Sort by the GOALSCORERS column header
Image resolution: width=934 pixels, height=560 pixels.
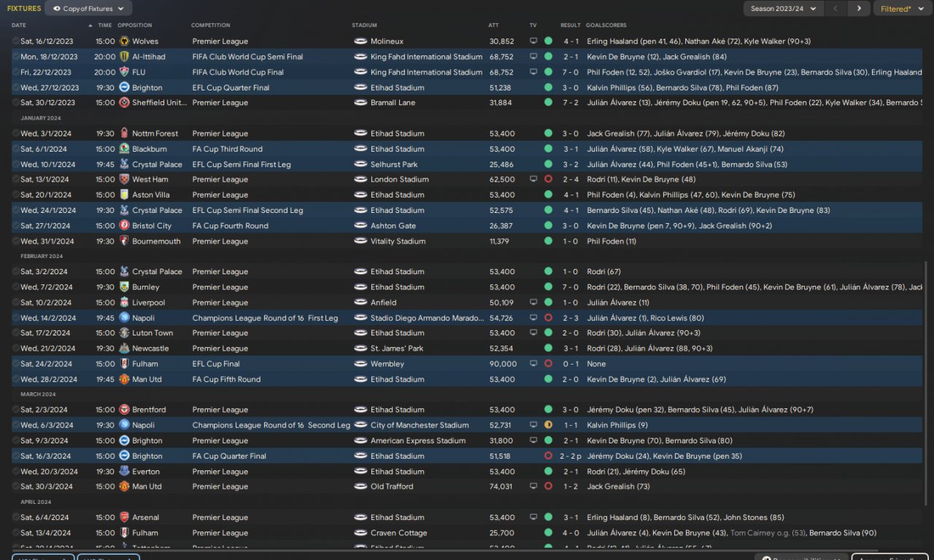coord(606,26)
